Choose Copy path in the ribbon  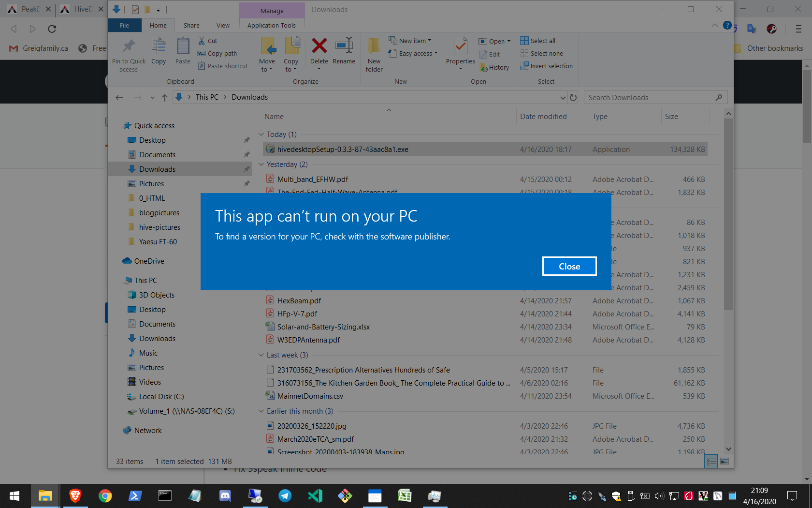[217, 53]
